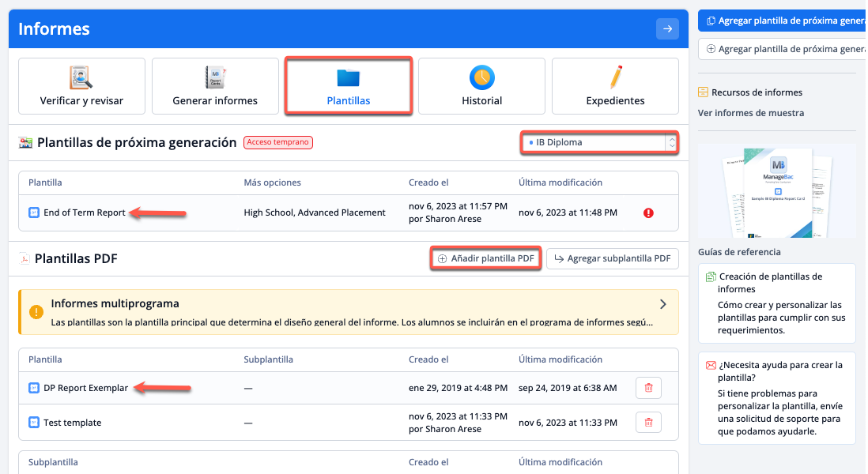Click trash icon for Test template
Image resolution: width=868 pixels, height=474 pixels.
pyautogui.click(x=648, y=423)
